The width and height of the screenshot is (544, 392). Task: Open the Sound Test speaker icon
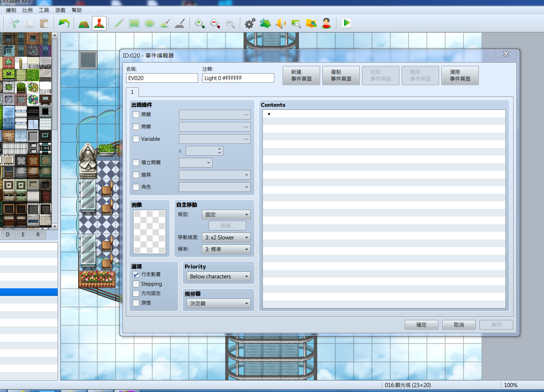280,23
